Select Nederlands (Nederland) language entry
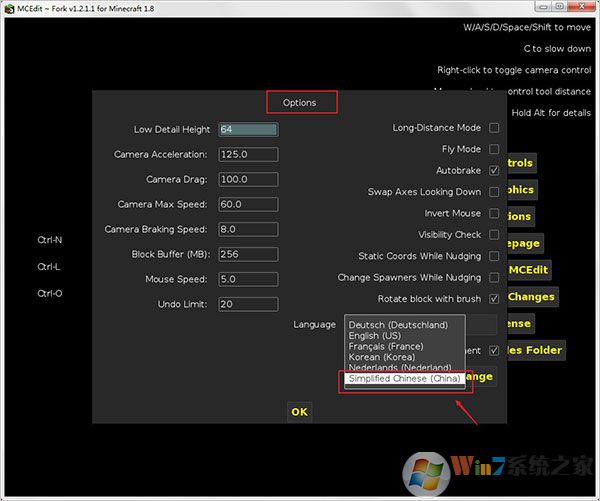The height and width of the screenshot is (501, 600). [x=399, y=368]
